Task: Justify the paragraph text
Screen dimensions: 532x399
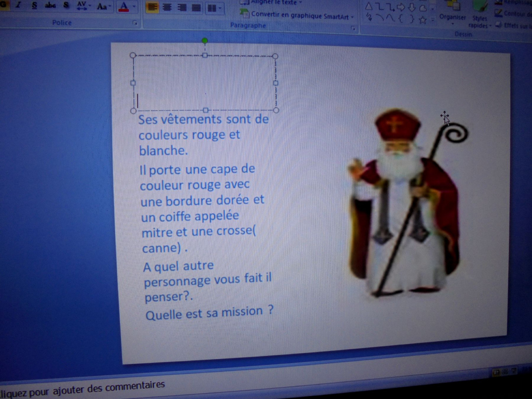Action: pyautogui.click(x=196, y=8)
